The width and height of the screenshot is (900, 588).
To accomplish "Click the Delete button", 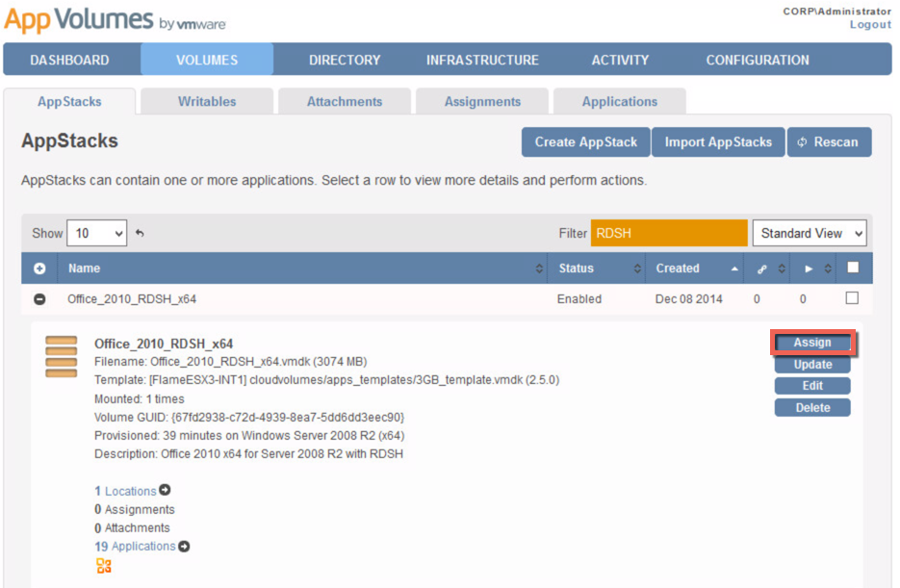I will [x=812, y=407].
